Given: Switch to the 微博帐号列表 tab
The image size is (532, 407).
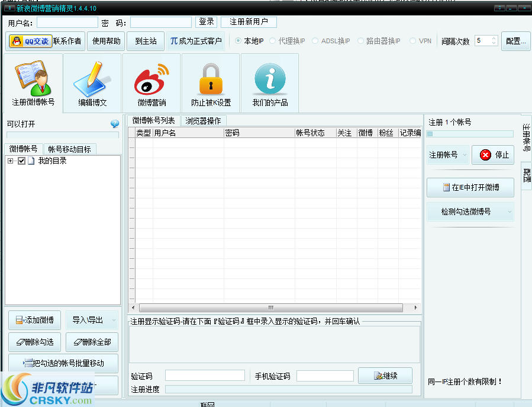Looking at the screenshot, I should [153, 121].
